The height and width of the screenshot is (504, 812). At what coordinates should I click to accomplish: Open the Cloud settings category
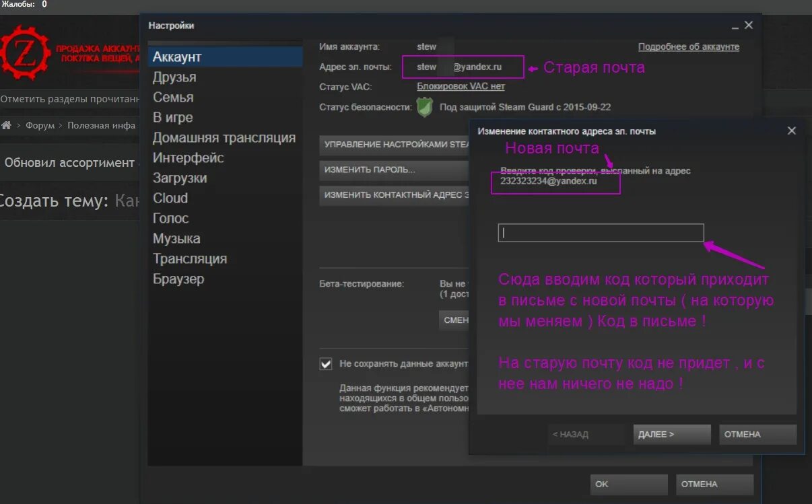click(x=225, y=199)
